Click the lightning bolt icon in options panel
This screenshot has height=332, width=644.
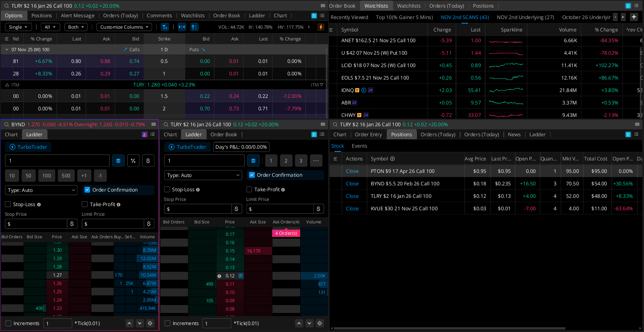tap(321, 27)
